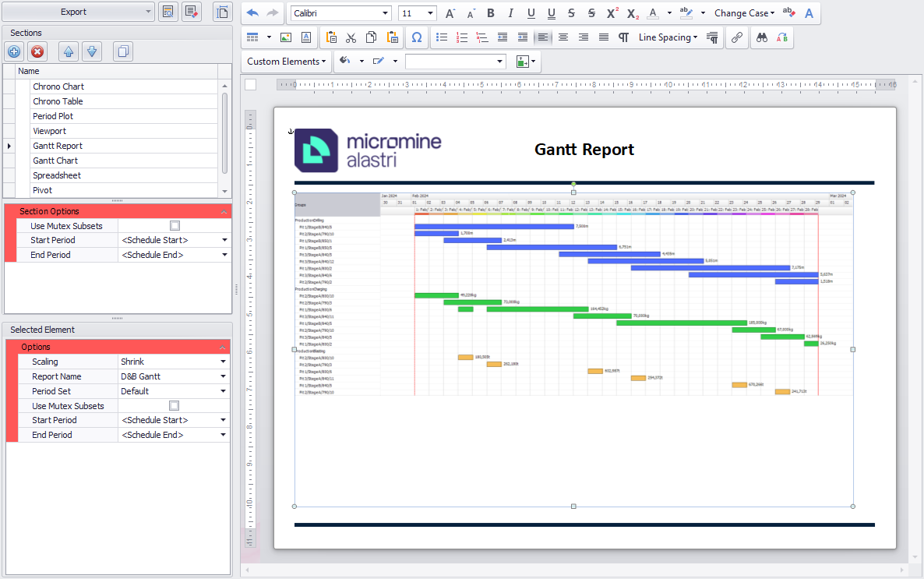Open Find with the binoculars icon
This screenshot has height=579, width=924.
click(762, 37)
